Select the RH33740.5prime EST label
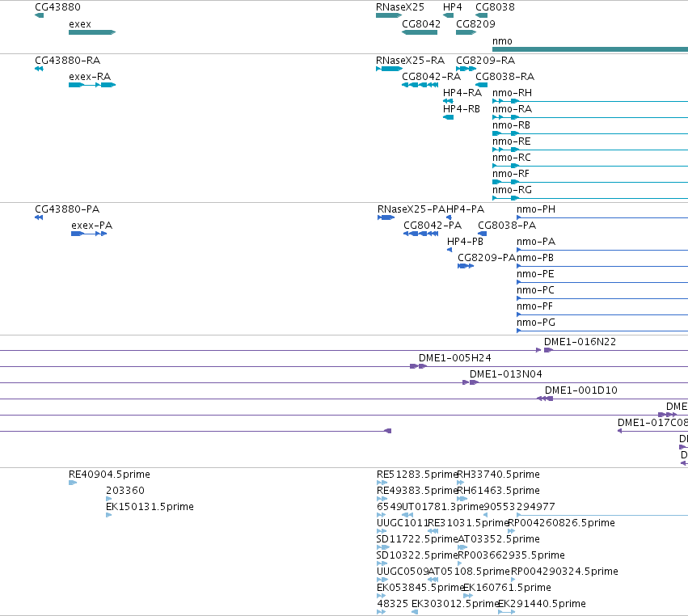 click(499, 475)
